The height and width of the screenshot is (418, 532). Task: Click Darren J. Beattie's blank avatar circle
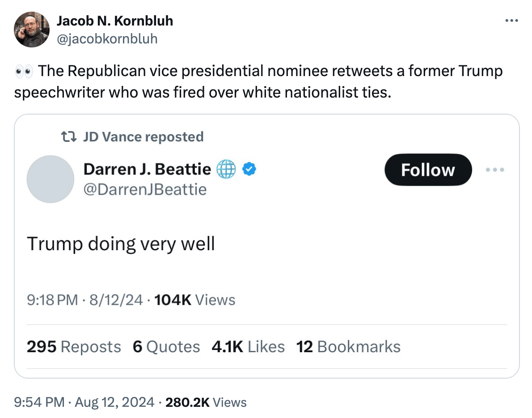[x=50, y=179]
